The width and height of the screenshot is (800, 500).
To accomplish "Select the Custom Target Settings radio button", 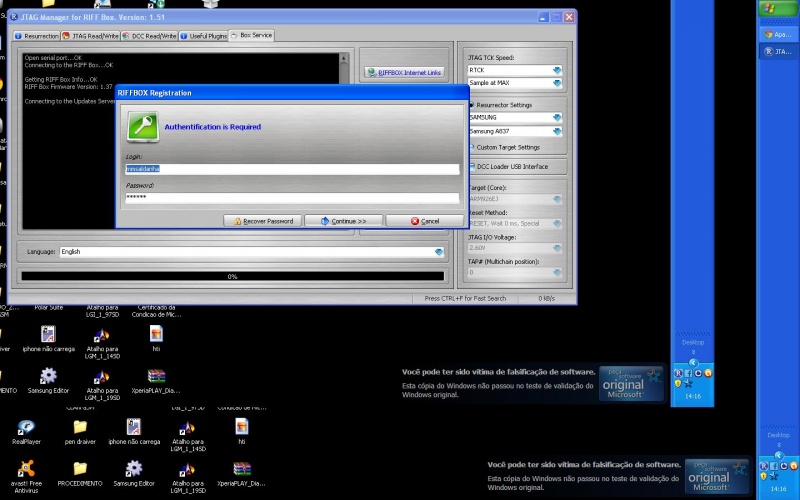I will pyautogui.click(x=471, y=147).
